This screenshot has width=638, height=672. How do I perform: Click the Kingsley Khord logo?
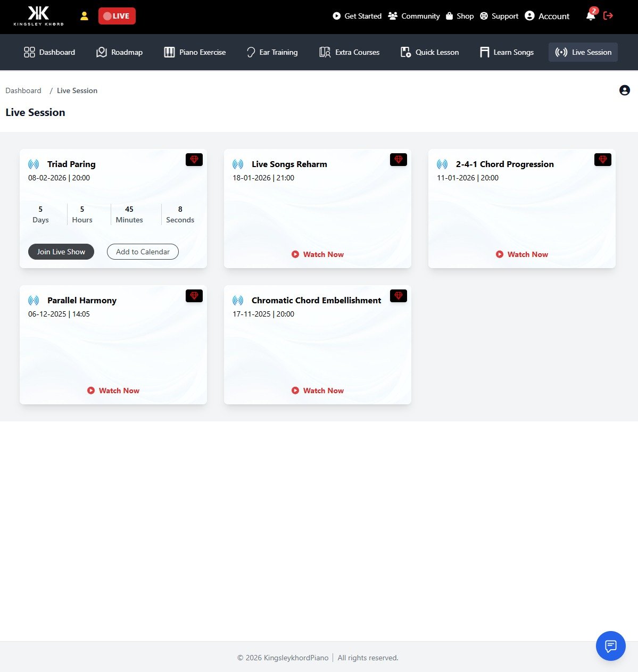click(39, 16)
